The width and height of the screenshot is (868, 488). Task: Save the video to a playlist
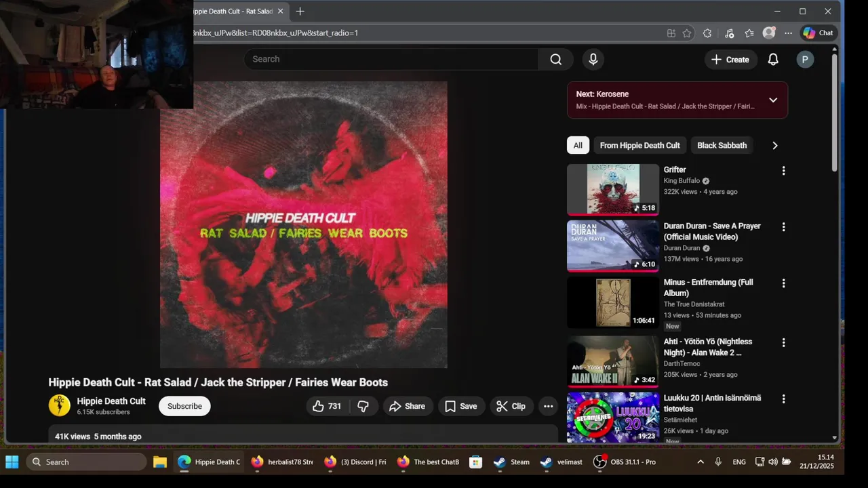pos(461,406)
